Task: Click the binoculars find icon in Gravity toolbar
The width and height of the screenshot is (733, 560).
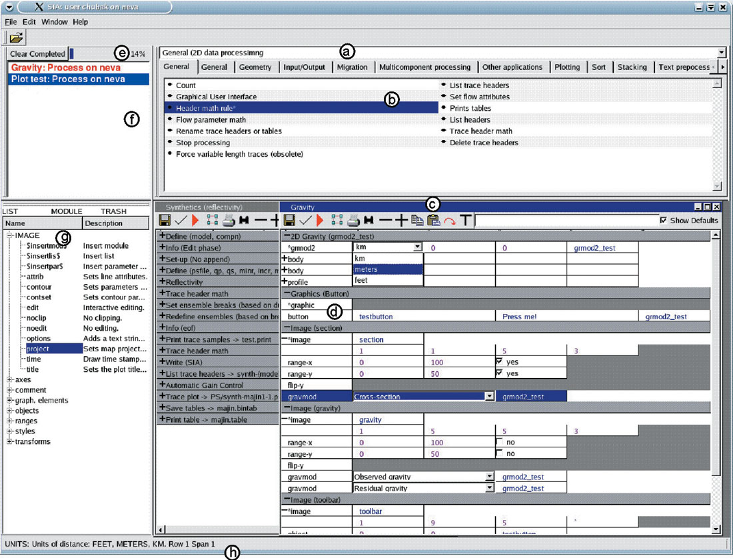Action: point(368,220)
